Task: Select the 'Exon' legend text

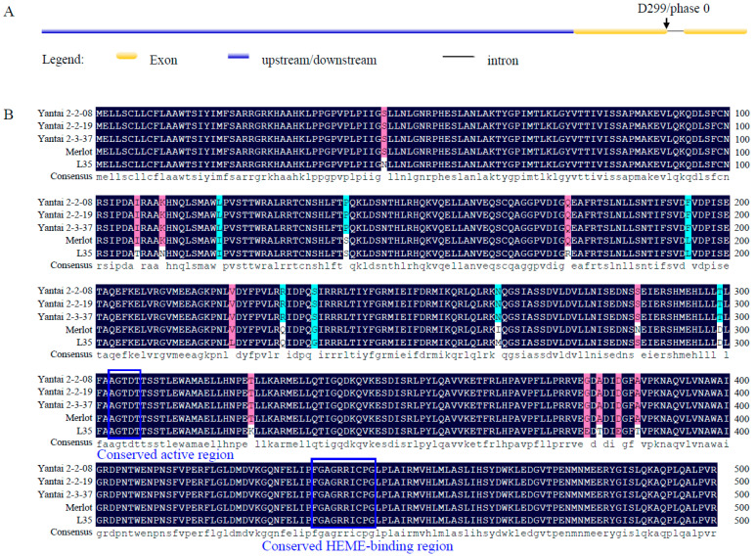Action: tap(163, 61)
